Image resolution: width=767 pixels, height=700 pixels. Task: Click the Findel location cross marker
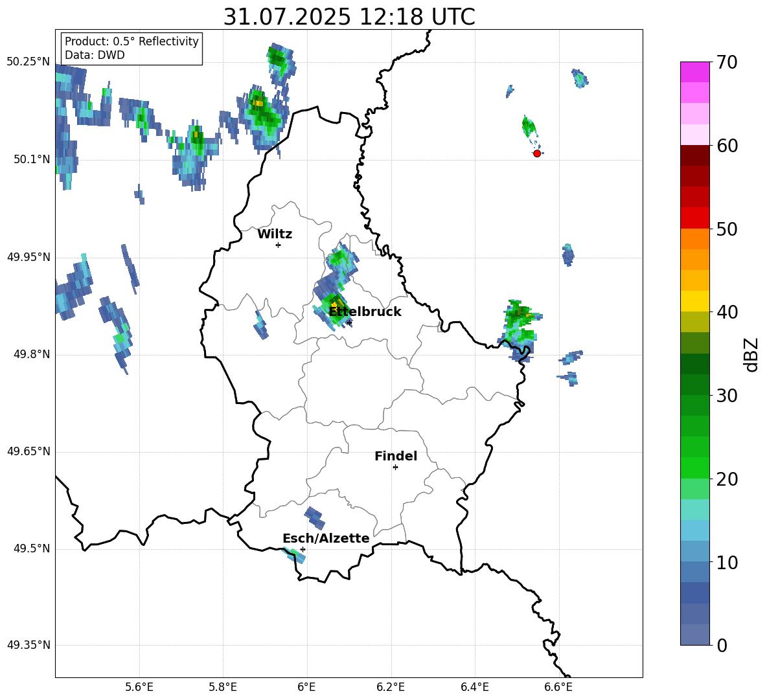coord(395,468)
